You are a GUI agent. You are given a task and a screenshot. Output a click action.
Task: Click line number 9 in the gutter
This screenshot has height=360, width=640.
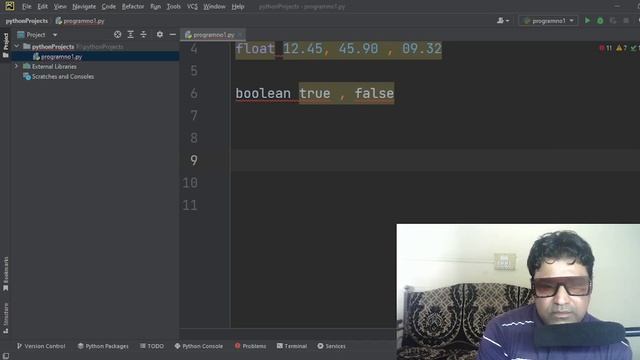pyautogui.click(x=194, y=160)
